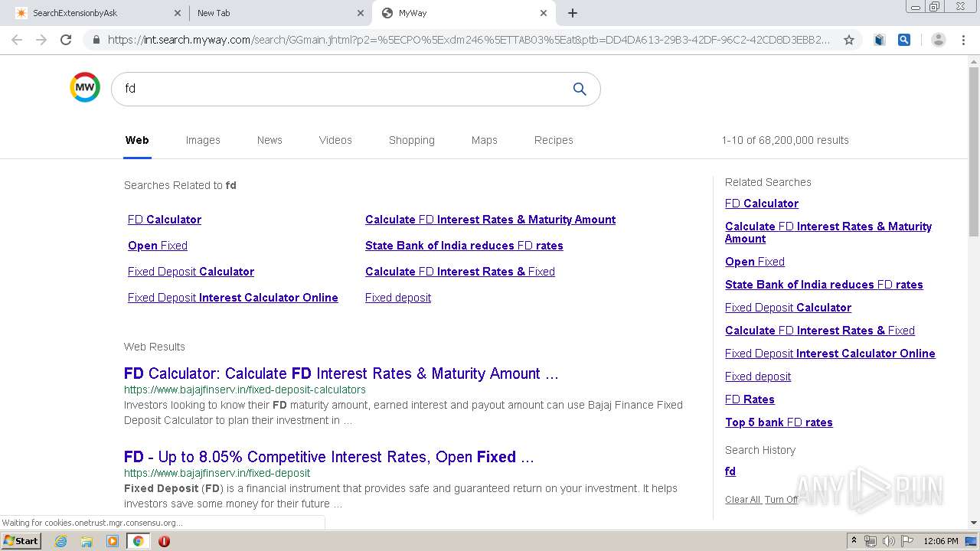Click the red stop-sign taskbar icon
The height and width of the screenshot is (551, 980).
pyautogui.click(x=164, y=541)
